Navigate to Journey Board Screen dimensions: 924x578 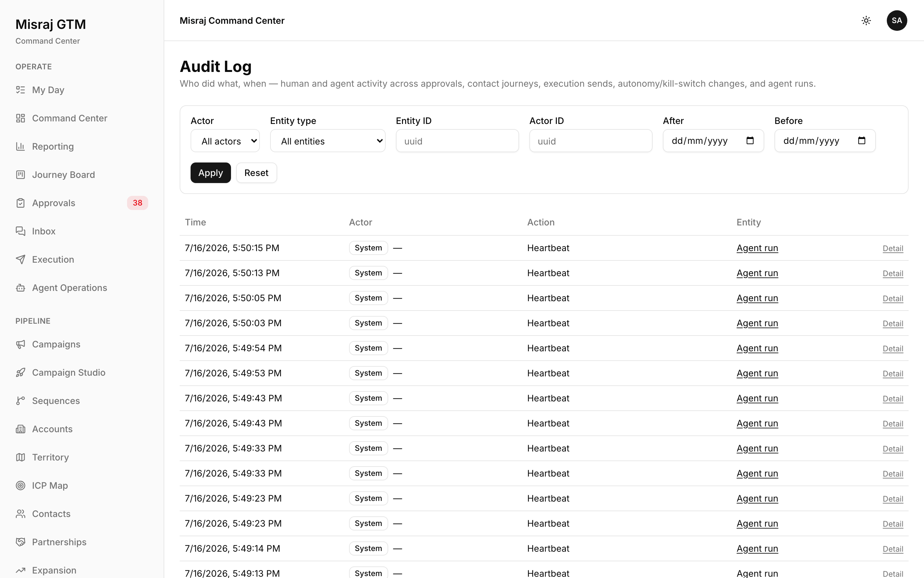[x=82, y=175]
